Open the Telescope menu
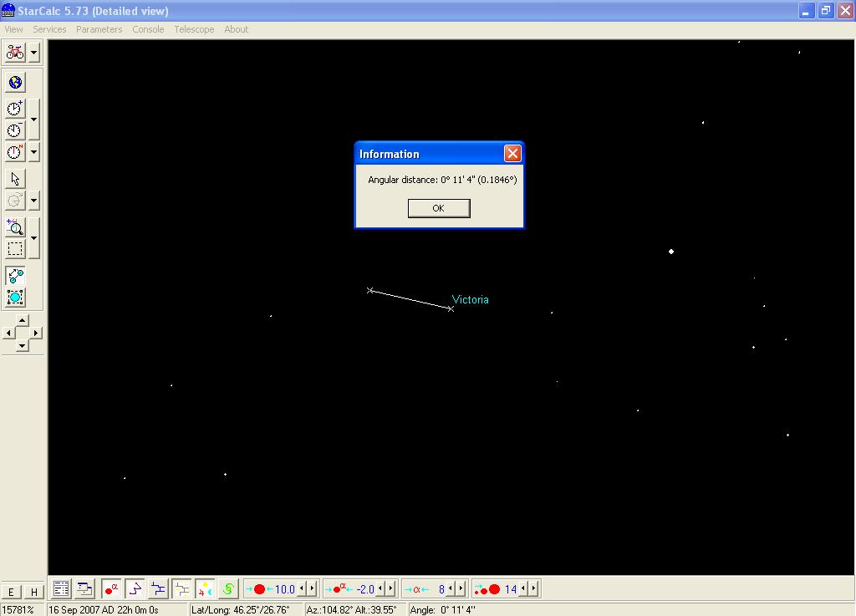The image size is (856, 616). point(194,29)
